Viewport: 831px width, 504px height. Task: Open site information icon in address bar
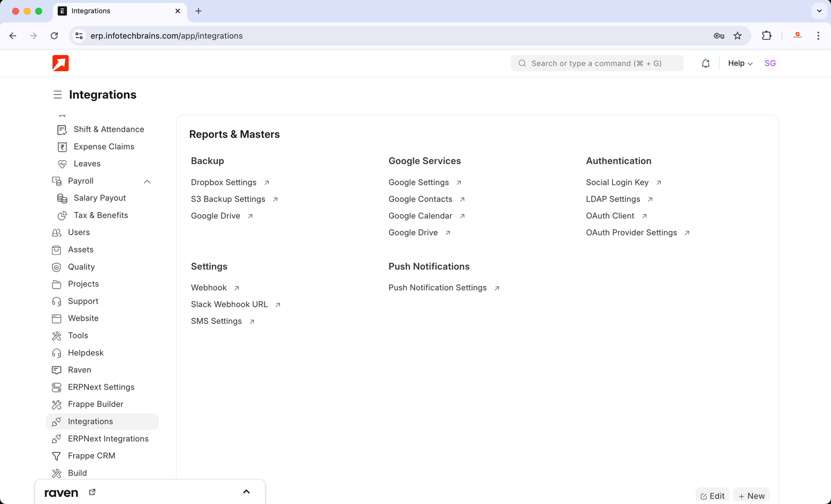click(x=79, y=36)
